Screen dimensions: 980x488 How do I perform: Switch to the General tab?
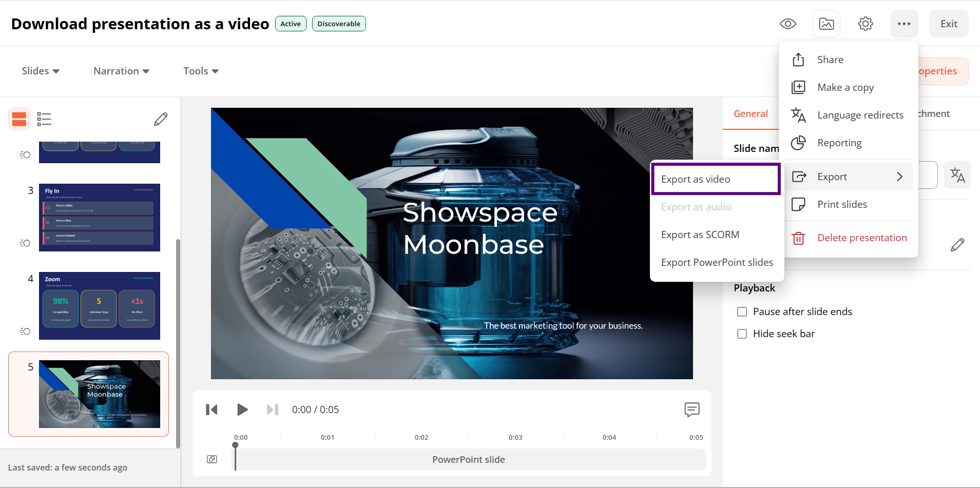[x=751, y=113]
